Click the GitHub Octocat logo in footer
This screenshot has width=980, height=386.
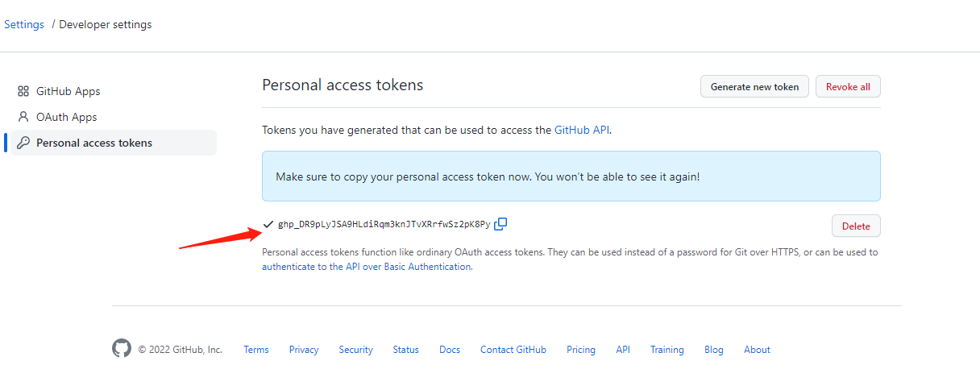point(121,349)
